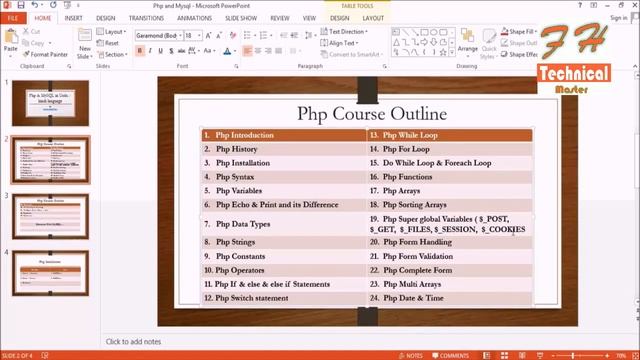Viewport: 640px width, 360px height.
Task: Open the Shape Fill options
Action: (519, 31)
